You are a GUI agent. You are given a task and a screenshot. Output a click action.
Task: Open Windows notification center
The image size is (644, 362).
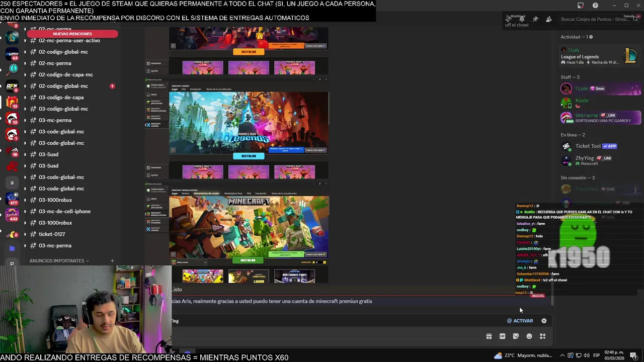(633, 355)
